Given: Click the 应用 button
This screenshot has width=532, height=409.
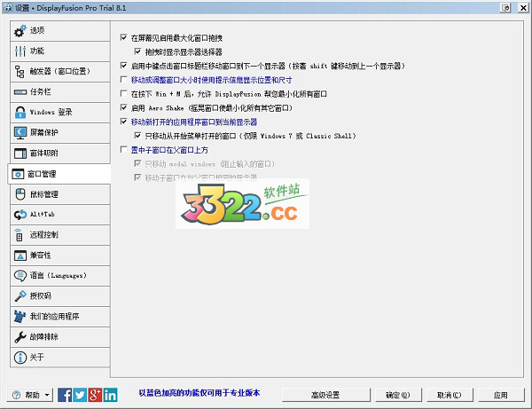Looking at the screenshot, I should click(x=501, y=395).
